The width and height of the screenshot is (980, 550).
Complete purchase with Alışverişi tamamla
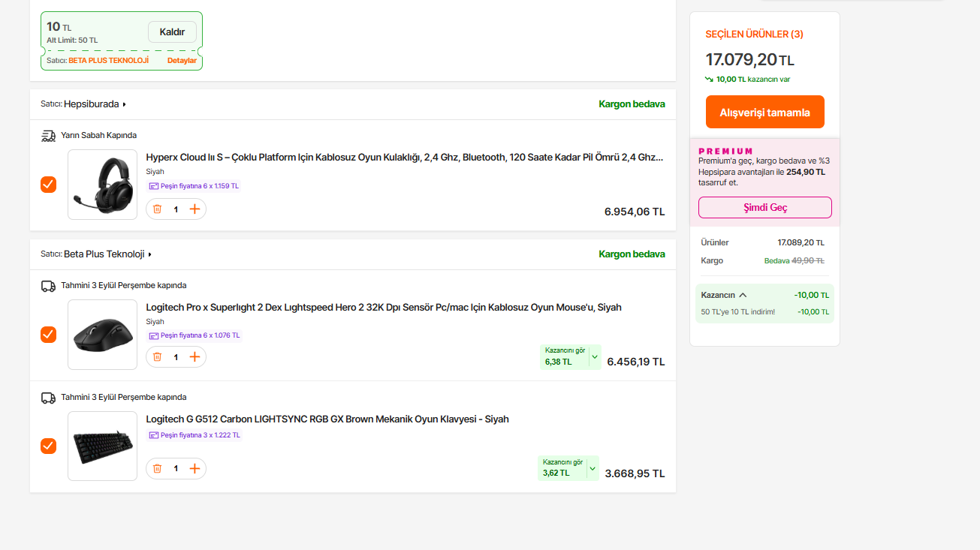[765, 112]
